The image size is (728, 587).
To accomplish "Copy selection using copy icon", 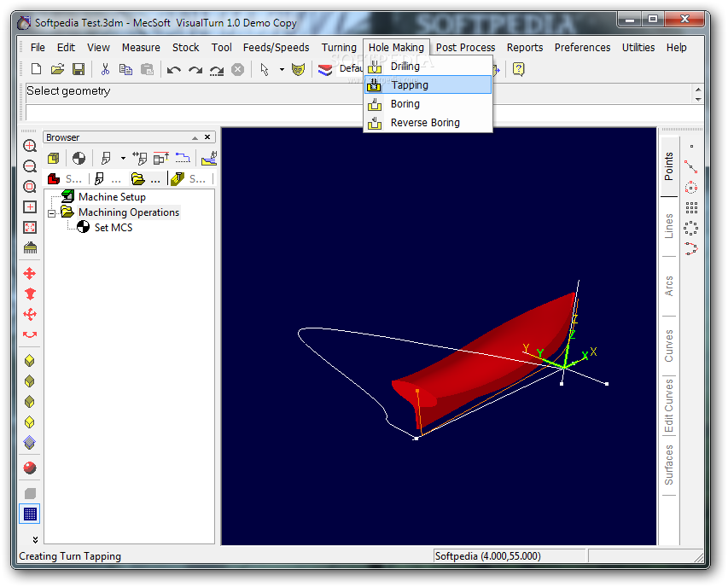I will [x=125, y=70].
